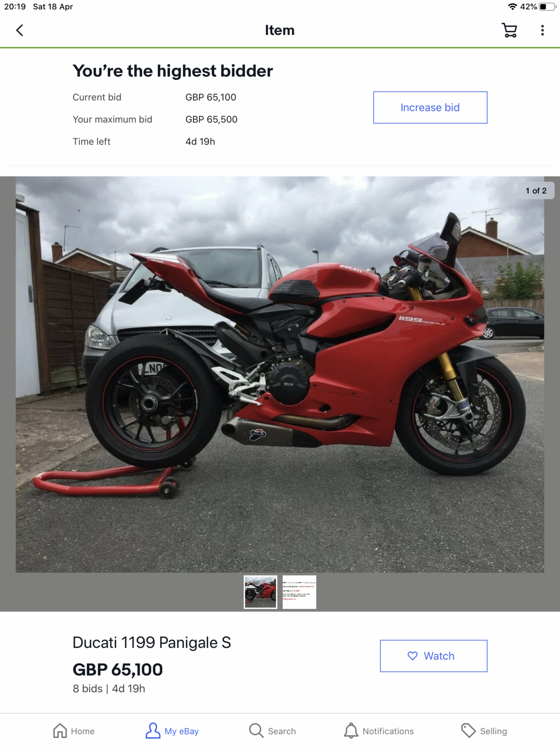Tap the My eBay person icon

pos(153,731)
